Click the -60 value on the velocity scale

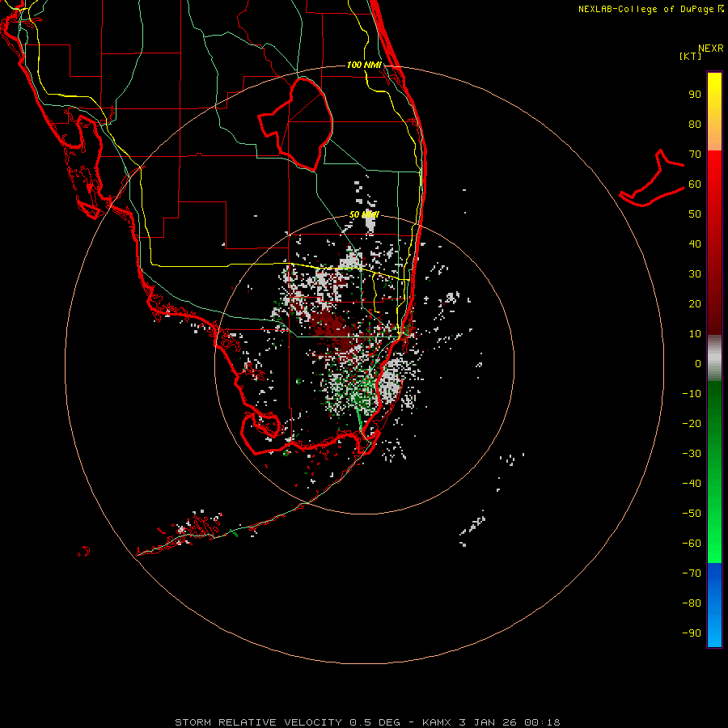tap(692, 544)
